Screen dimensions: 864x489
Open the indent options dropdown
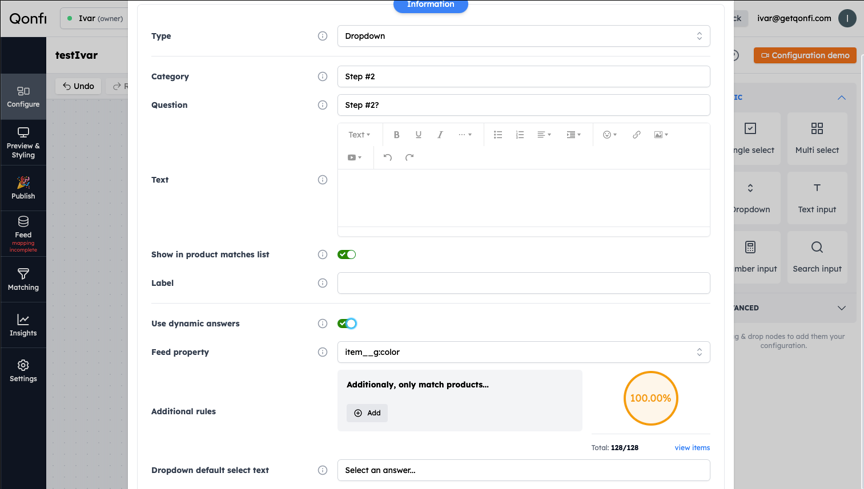[x=574, y=135]
